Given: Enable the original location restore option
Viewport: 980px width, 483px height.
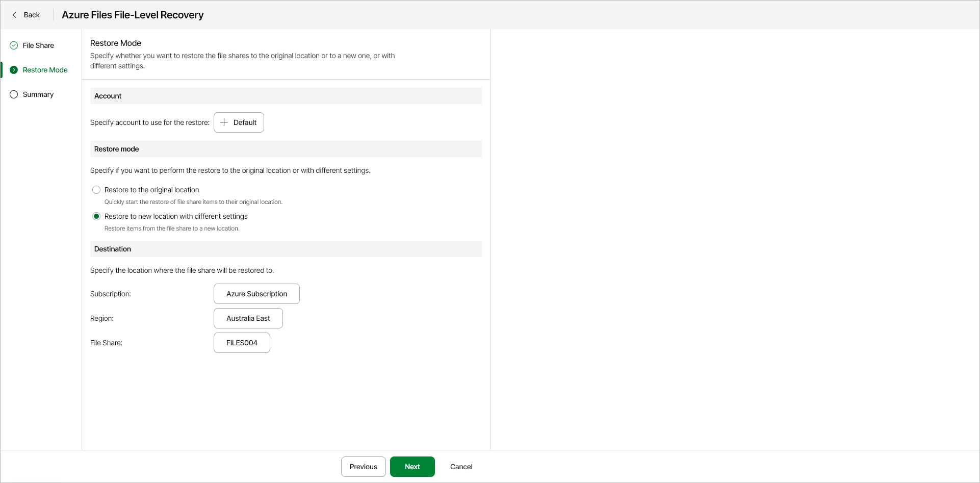Looking at the screenshot, I should [96, 190].
